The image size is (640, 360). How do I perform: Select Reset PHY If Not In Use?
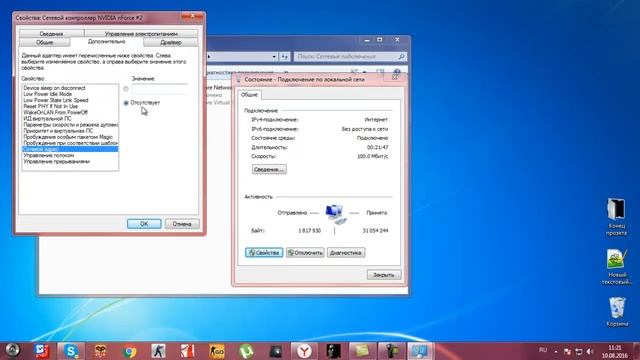(70, 106)
